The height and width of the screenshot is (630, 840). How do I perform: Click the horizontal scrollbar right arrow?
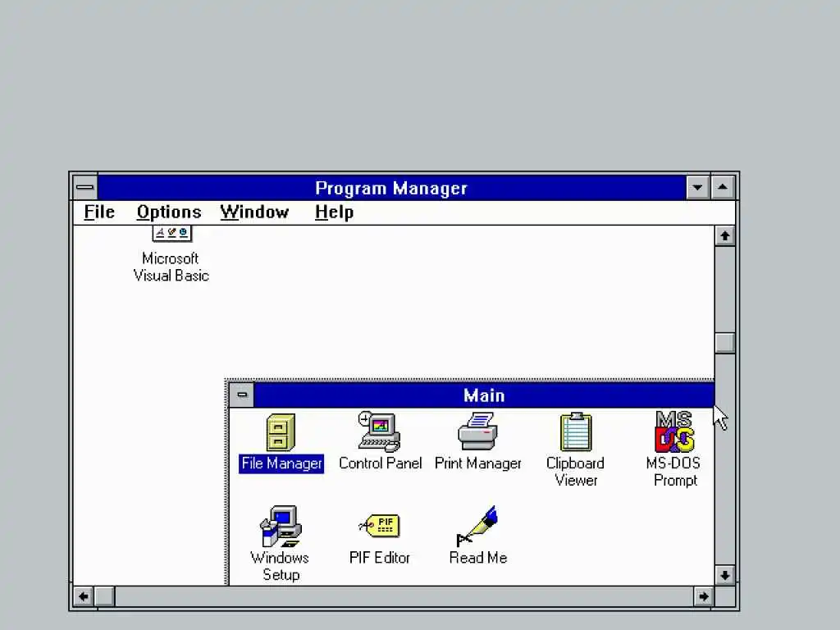pos(704,596)
